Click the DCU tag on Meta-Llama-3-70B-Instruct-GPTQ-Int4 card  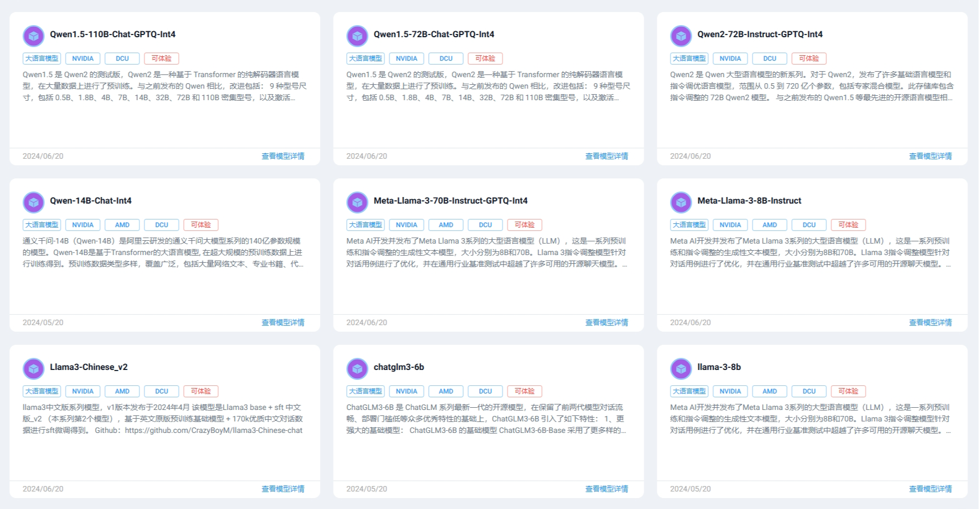[x=485, y=225]
